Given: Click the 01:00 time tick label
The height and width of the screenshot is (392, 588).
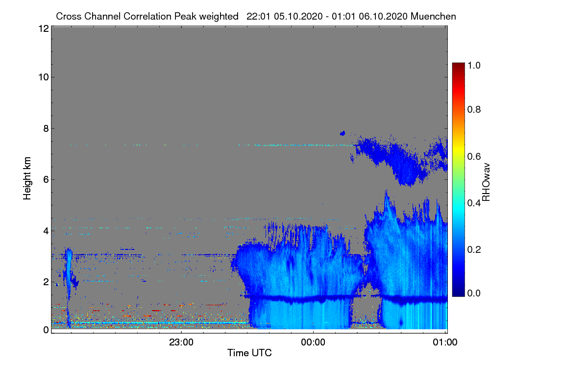Looking at the screenshot, I should [x=445, y=342].
